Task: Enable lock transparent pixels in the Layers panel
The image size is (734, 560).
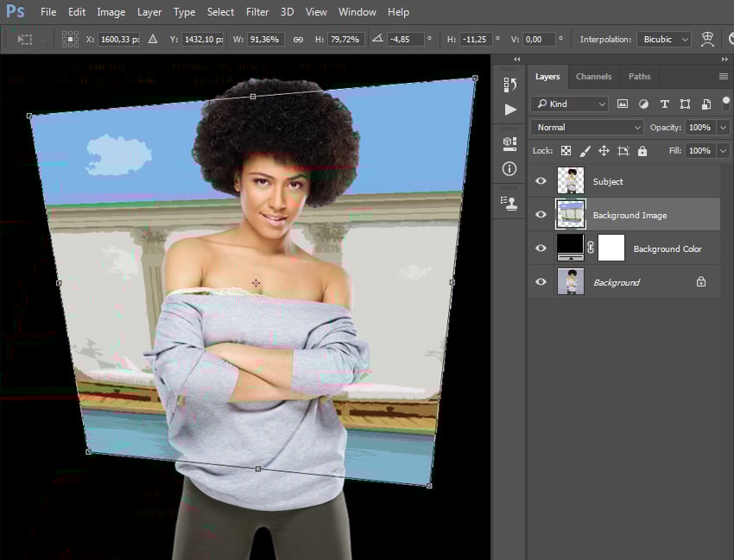Action: 566,150
